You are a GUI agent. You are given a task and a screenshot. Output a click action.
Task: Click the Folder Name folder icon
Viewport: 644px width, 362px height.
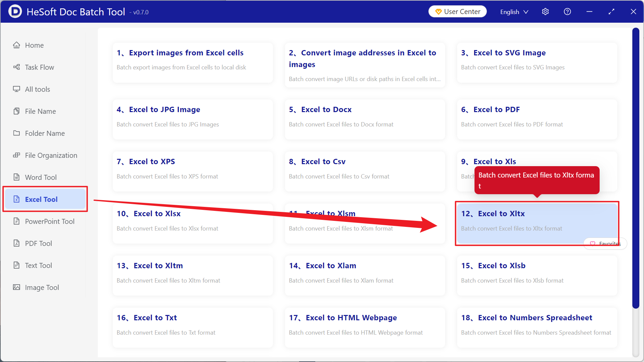click(x=16, y=133)
